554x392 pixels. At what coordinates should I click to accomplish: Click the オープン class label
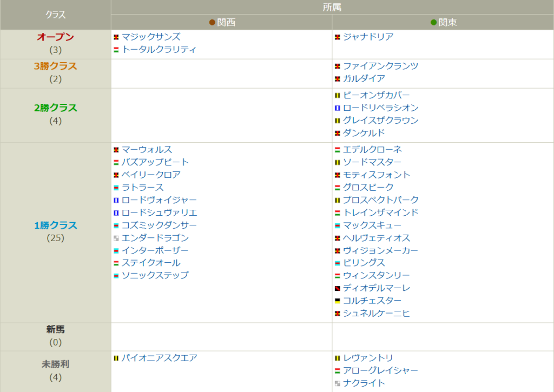click(x=55, y=37)
